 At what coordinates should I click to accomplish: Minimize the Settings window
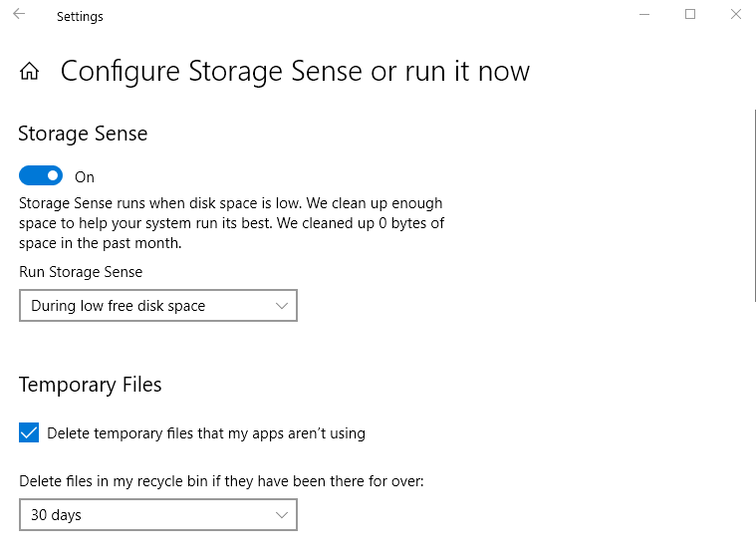(x=644, y=15)
